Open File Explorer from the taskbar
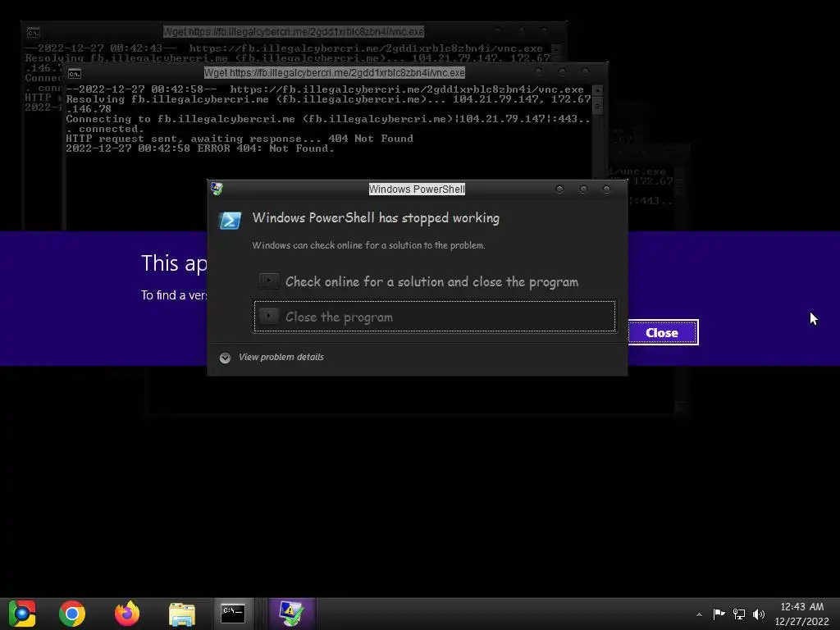 click(182, 614)
